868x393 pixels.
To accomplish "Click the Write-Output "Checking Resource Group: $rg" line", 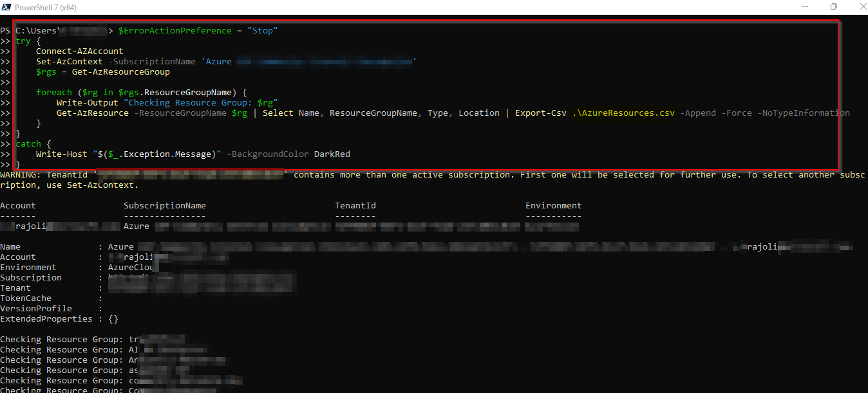I will (167, 103).
